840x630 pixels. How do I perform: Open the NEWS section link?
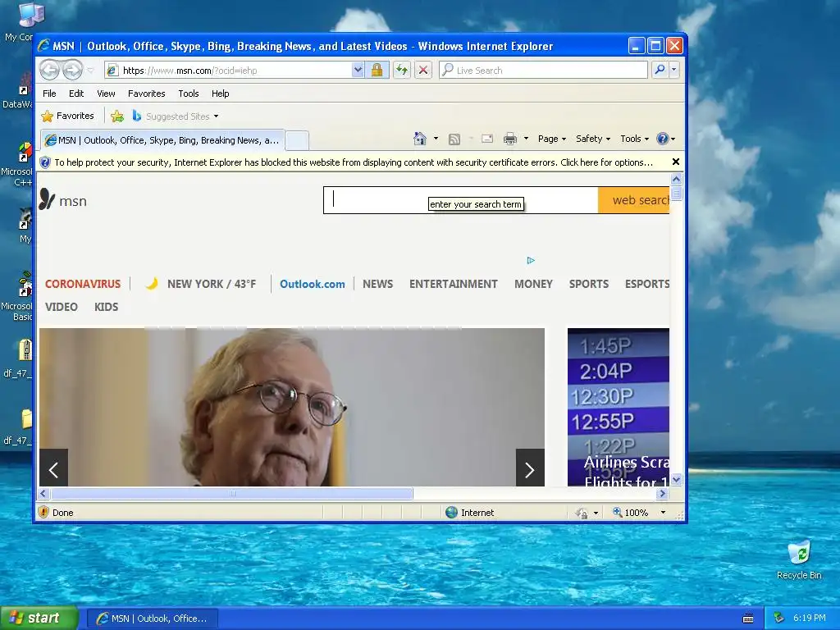pyautogui.click(x=377, y=284)
